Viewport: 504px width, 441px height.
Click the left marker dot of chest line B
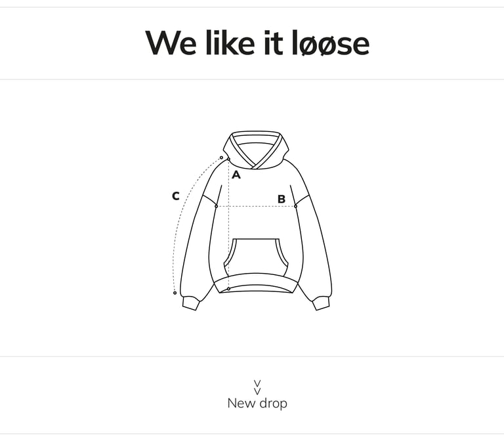217,206
